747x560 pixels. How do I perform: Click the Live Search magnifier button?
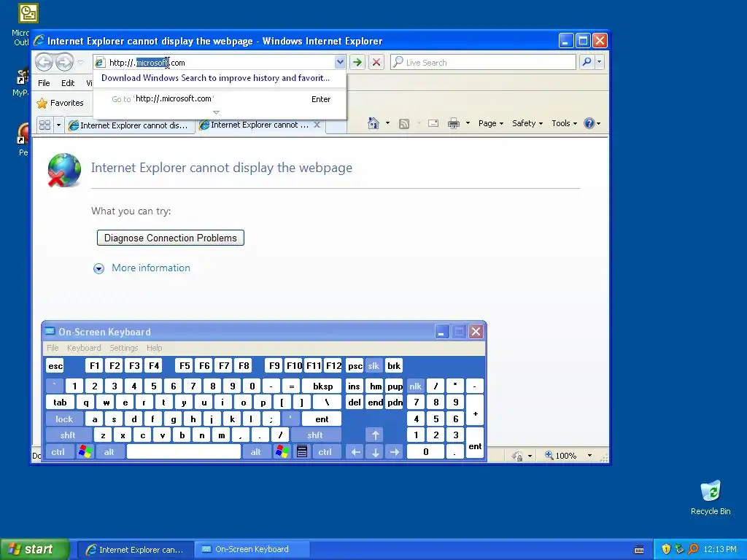[587, 62]
